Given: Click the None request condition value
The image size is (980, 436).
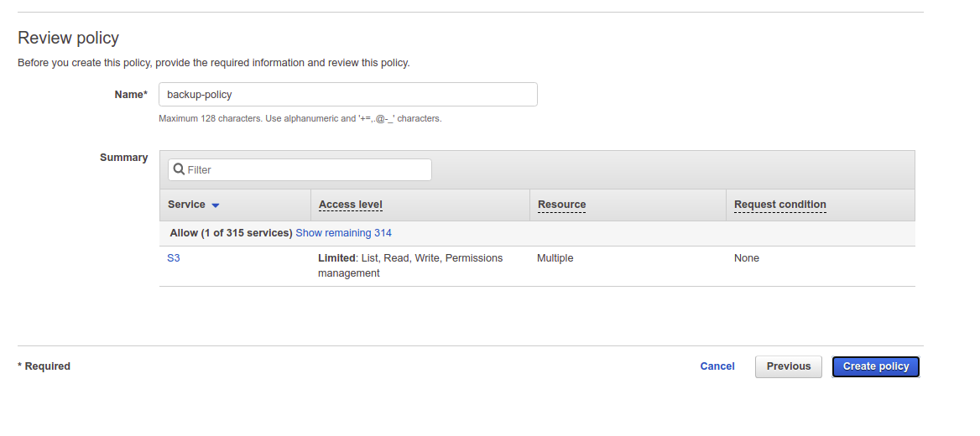Looking at the screenshot, I should [x=746, y=258].
